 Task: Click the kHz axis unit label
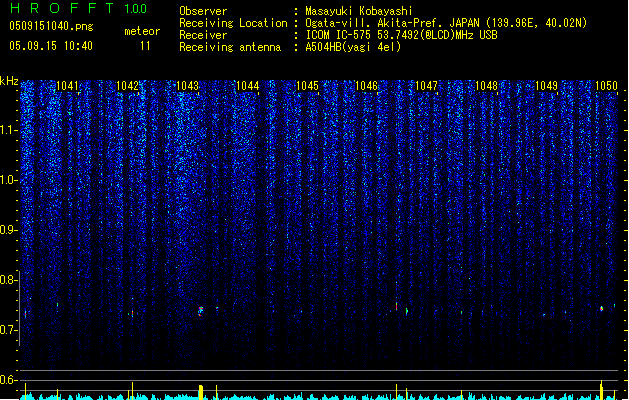click(x=9, y=81)
